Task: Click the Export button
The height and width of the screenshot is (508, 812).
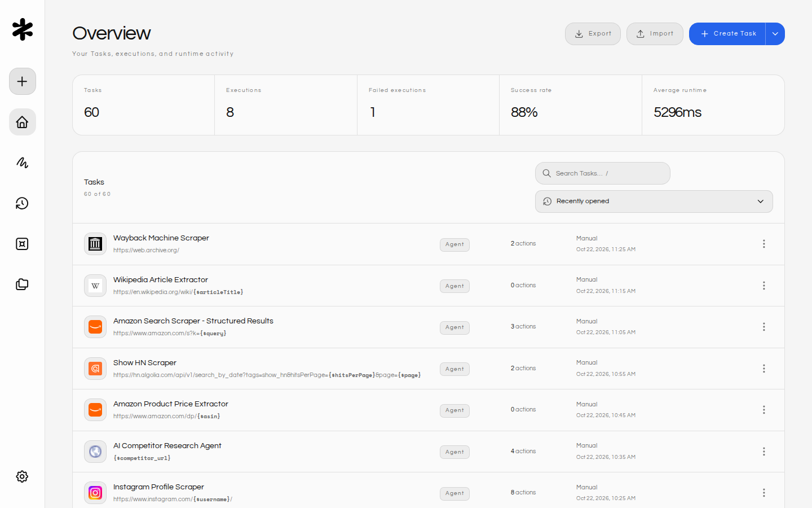Action: (x=593, y=34)
